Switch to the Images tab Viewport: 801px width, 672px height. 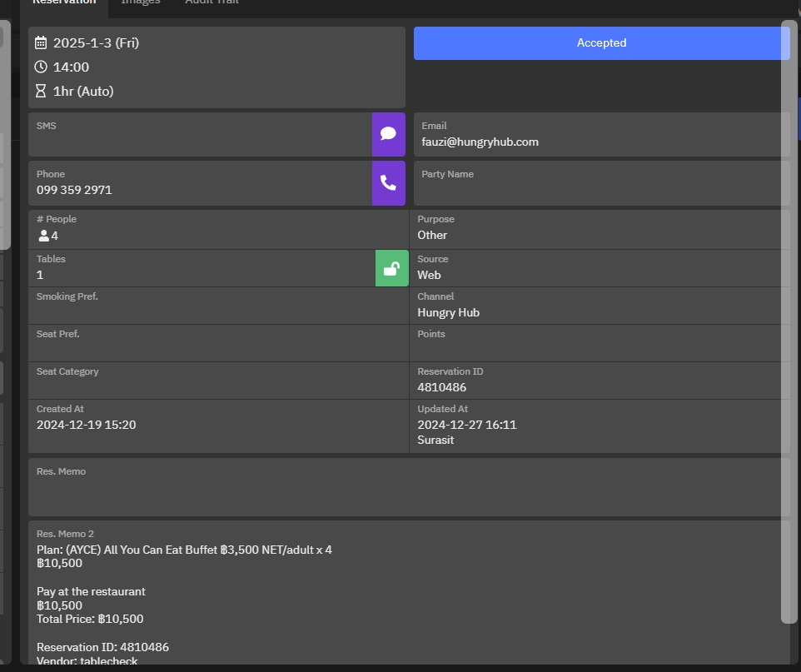[141, 2]
